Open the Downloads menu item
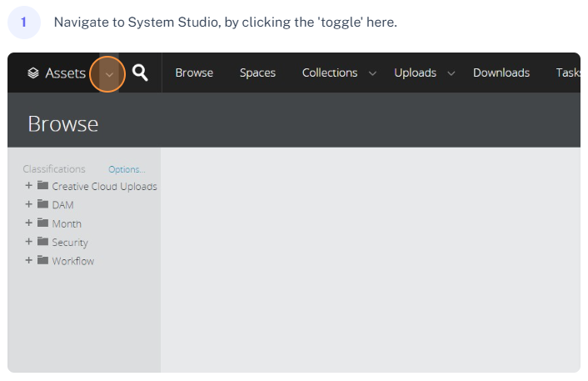The width and height of the screenshot is (588, 381). pos(501,73)
